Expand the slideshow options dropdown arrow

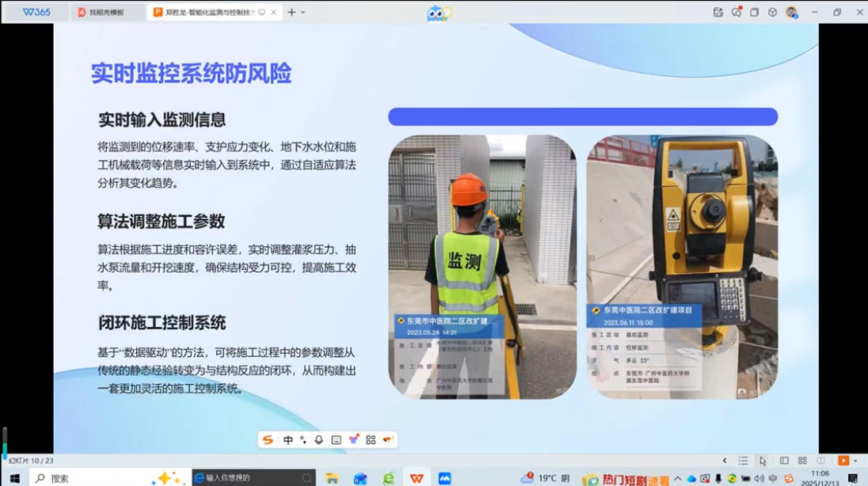pyautogui.click(x=856, y=461)
